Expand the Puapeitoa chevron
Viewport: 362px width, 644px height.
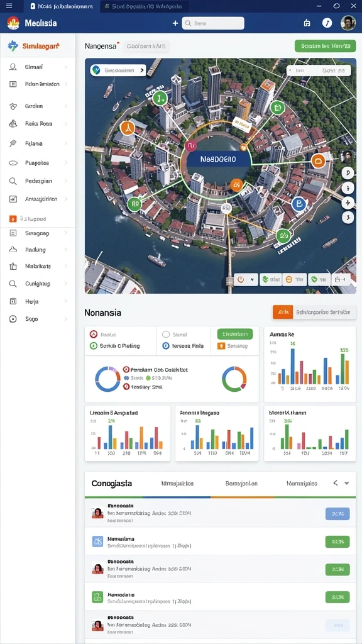tap(65, 163)
